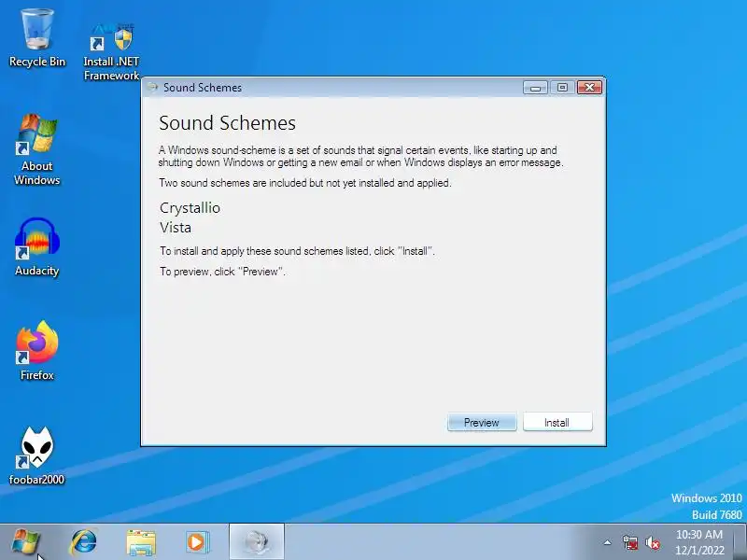Select Install .NET Framework desktop shortcut

click(111, 51)
